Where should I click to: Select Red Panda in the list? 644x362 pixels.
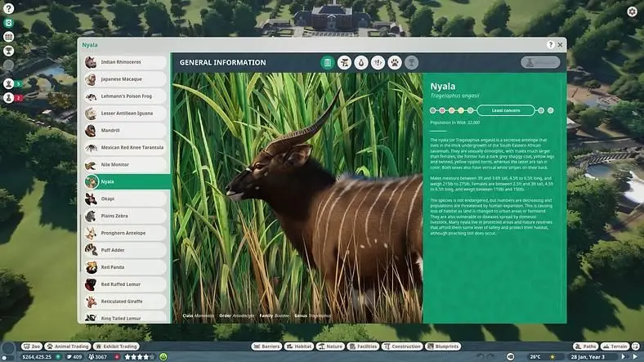pyautogui.click(x=125, y=267)
